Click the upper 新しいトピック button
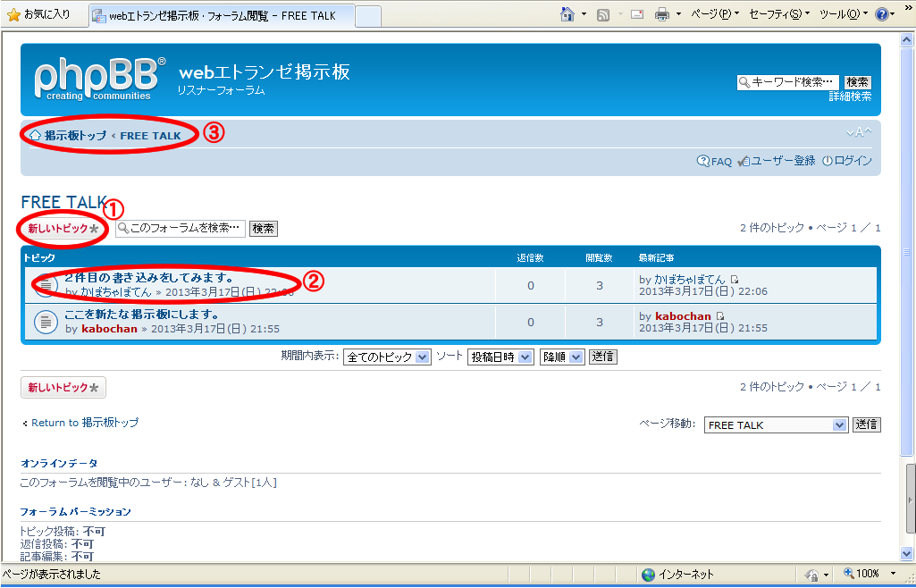The height and width of the screenshot is (588, 916). point(63,228)
